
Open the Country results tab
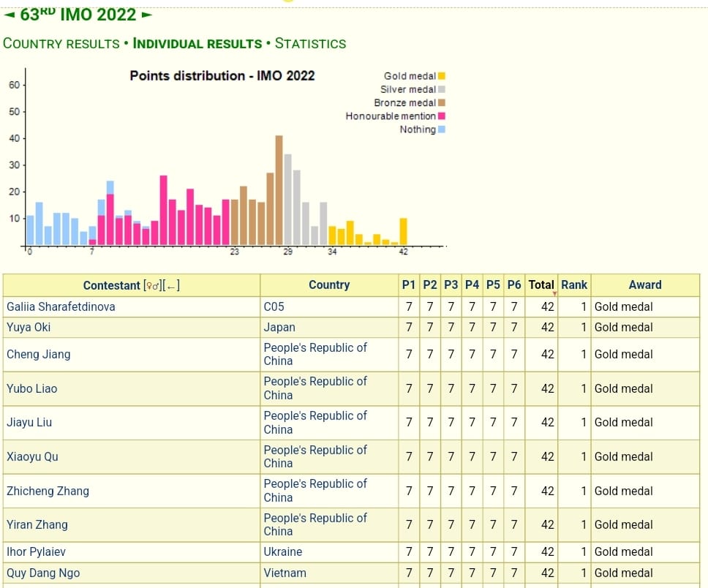coord(61,43)
